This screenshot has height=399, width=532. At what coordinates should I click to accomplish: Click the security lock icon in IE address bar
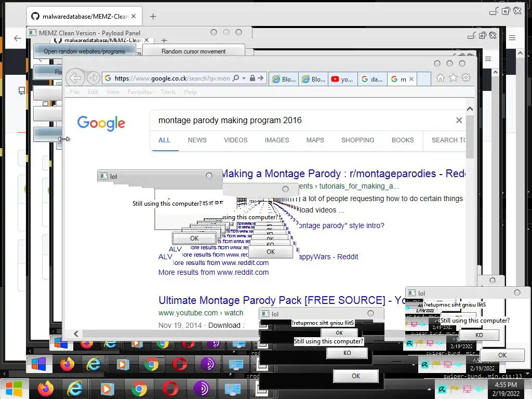(x=252, y=78)
